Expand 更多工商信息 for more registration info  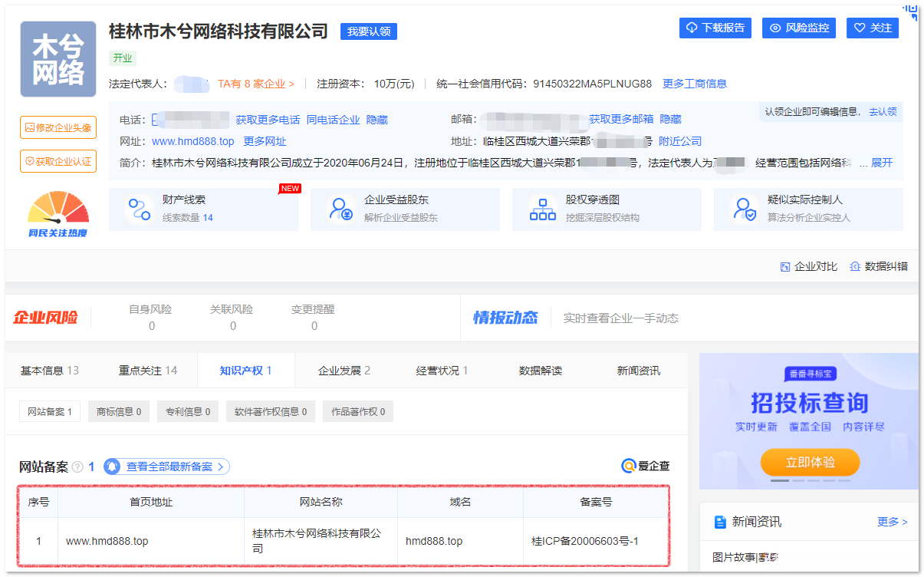click(694, 83)
